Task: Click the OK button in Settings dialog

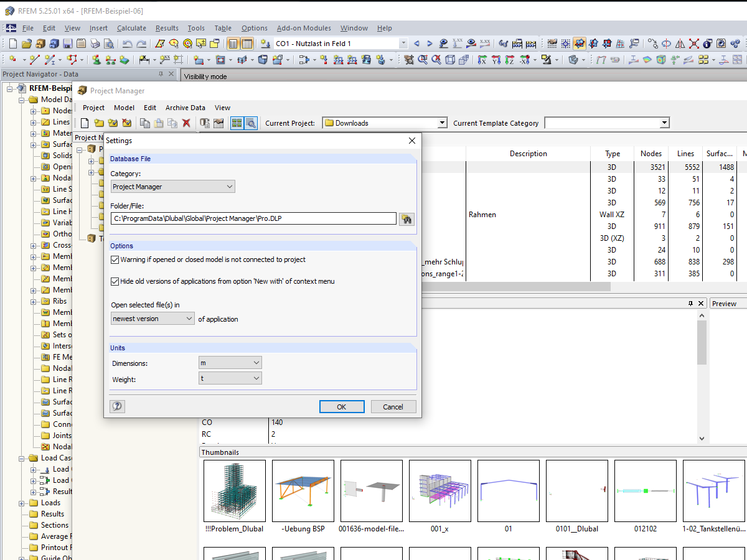Action: point(342,406)
